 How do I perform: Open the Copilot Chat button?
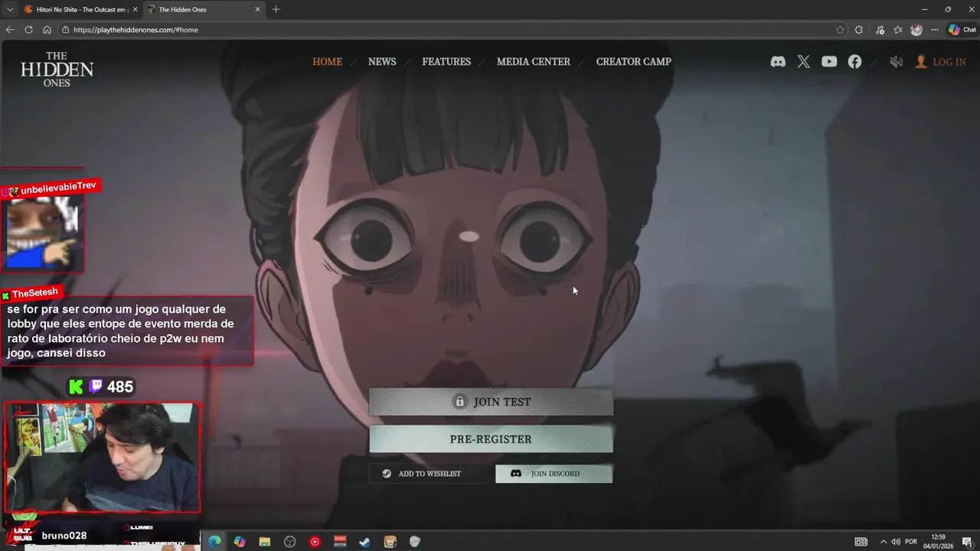coord(962,30)
